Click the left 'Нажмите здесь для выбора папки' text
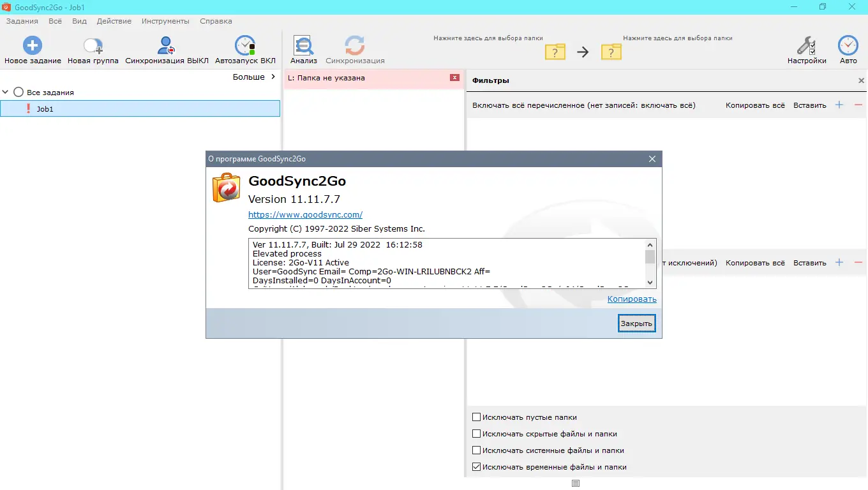 (488, 38)
